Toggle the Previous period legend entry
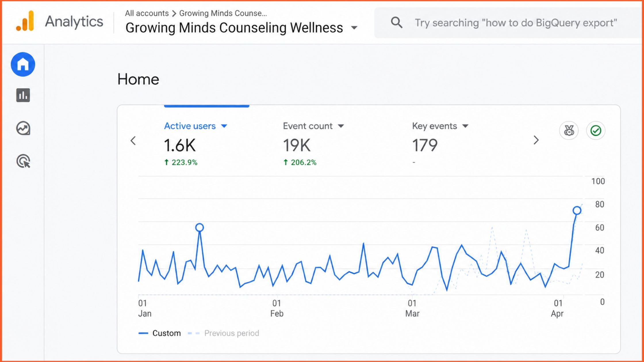 pyautogui.click(x=223, y=333)
